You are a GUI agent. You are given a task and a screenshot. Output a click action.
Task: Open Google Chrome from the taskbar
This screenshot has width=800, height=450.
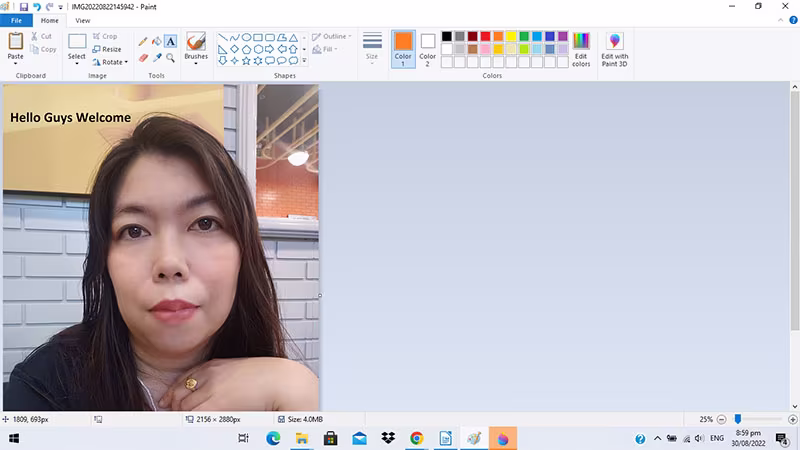click(x=416, y=438)
